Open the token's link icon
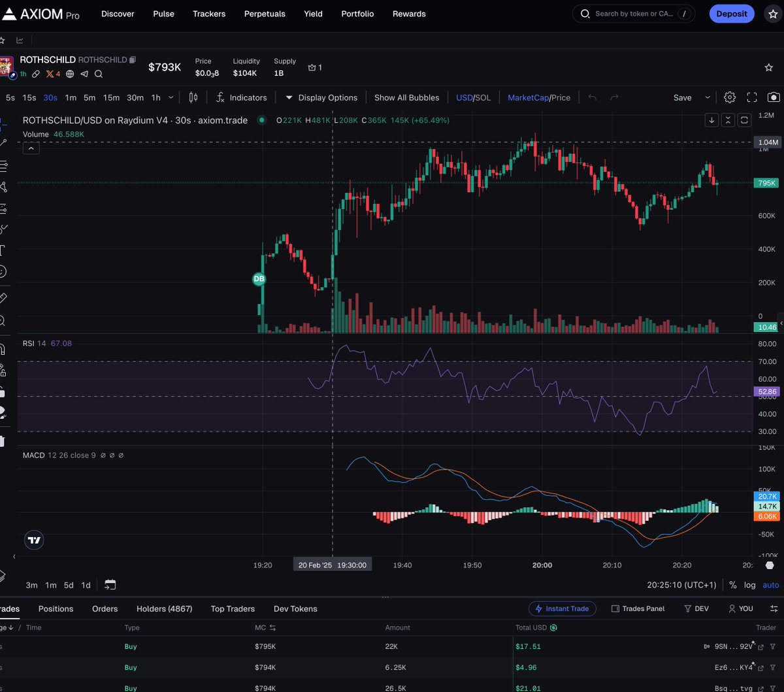 pyautogui.click(x=36, y=74)
